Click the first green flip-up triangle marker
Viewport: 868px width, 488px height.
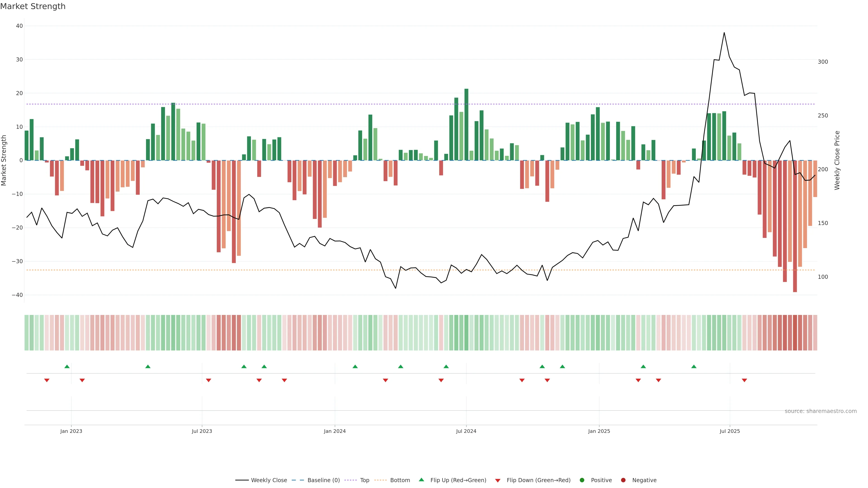coord(67,366)
